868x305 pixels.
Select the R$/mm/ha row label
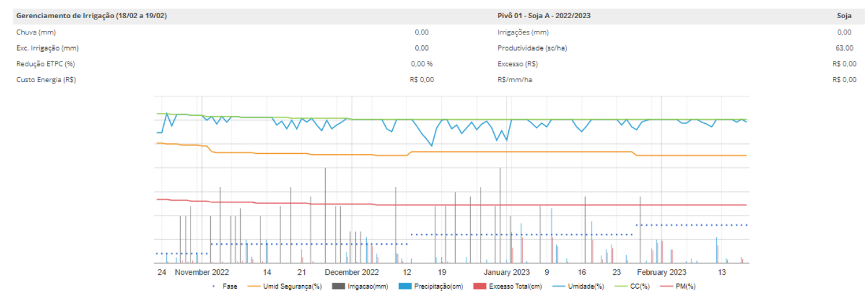(516, 79)
